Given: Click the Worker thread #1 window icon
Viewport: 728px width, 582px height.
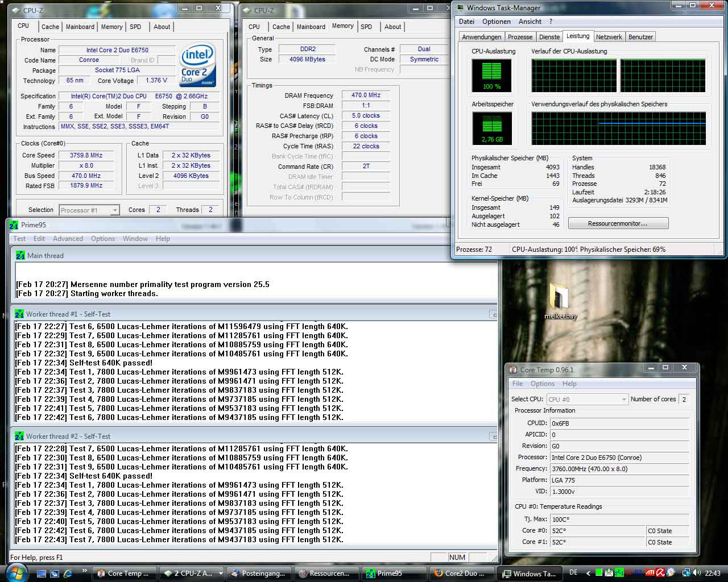Looking at the screenshot, I should coord(19,314).
